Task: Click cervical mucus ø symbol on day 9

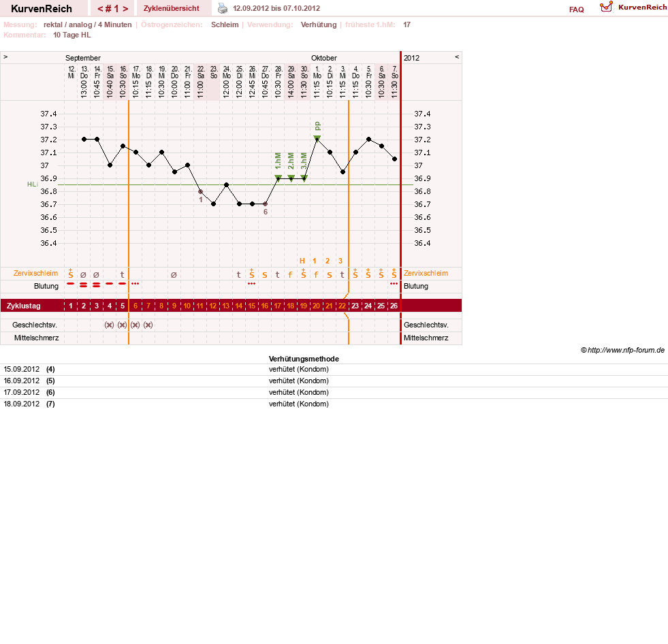Action: point(174,275)
